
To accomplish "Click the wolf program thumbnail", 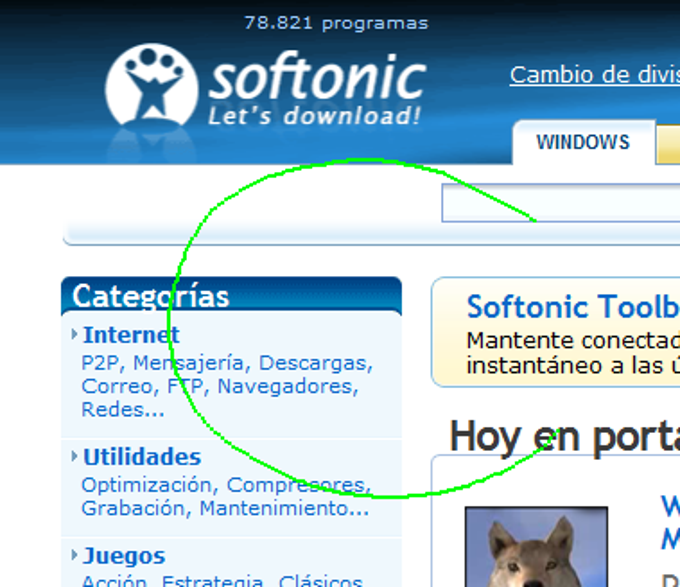I will (536, 547).
